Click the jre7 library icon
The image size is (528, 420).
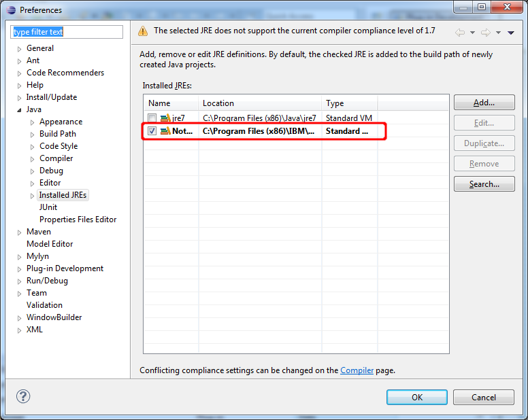(165, 118)
